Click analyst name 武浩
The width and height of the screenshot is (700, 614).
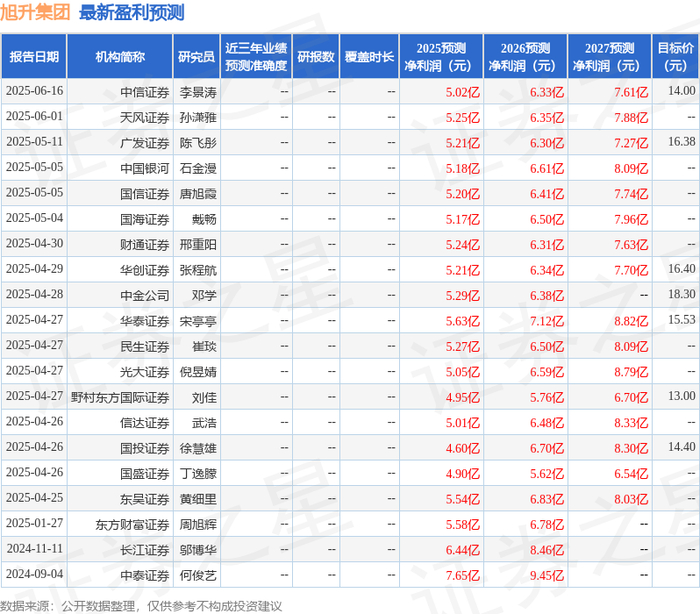click(204, 423)
